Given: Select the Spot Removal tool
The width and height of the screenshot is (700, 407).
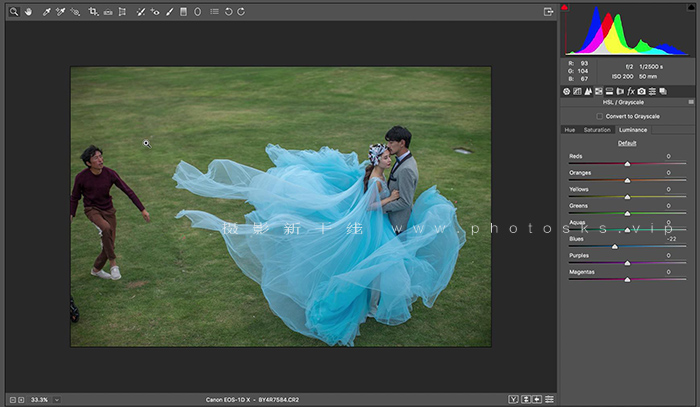Looking at the screenshot, I should pyautogui.click(x=141, y=12).
